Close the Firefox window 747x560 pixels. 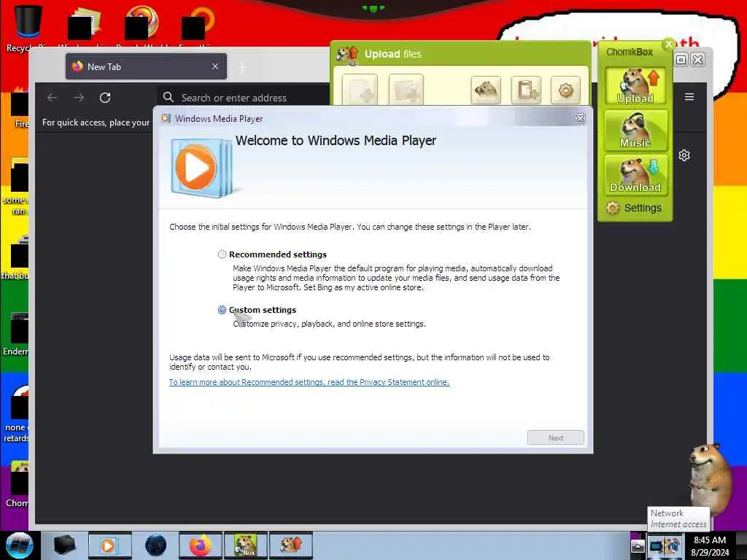click(x=698, y=60)
